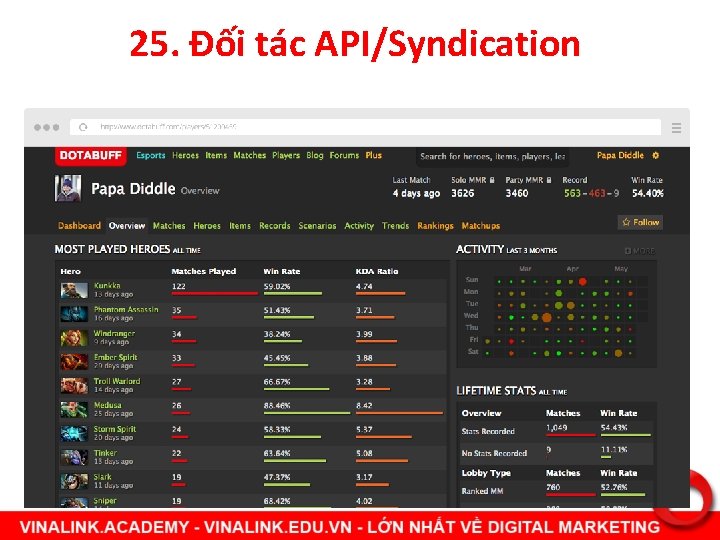This screenshot has height=540, width=720.
Task: Click the Troll Warlord hero portrait
Action: pyautogui.click(x=74, y=386)
